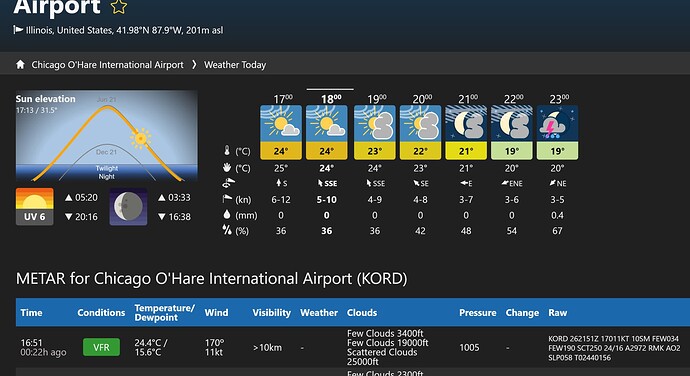Viewport: 690px width, 376px height.
Task: Select the 23:00 thunderstorm night icon
Action: click(558, 124)
